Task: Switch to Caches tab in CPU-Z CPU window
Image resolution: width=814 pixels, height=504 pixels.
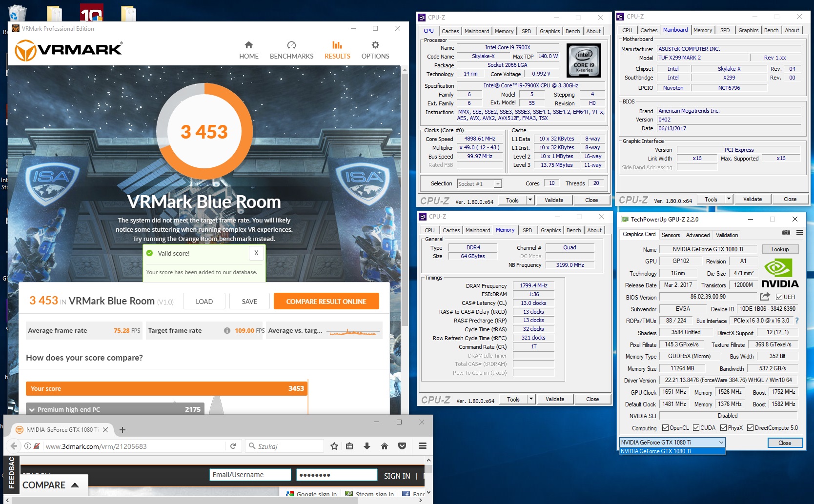Action: click(450, 31)
